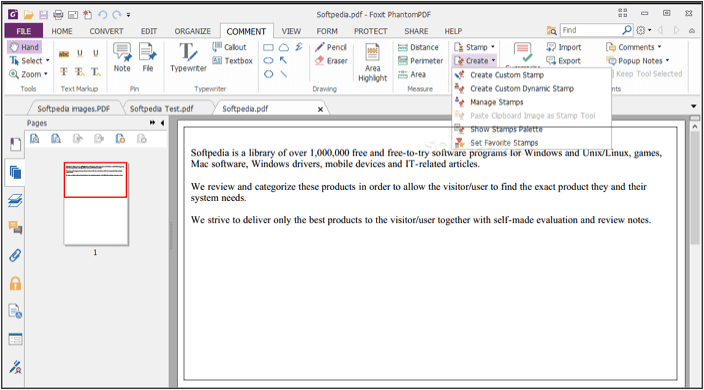The width and height of the screenshot is (704, 390).
Task: Select the Area measure tool
Action: [412, 74]
